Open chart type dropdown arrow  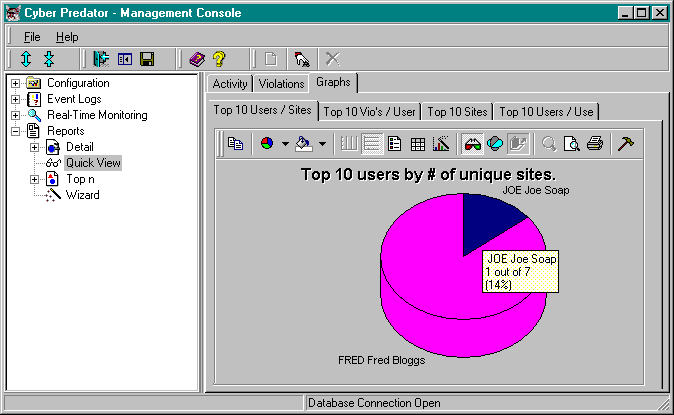285,144
